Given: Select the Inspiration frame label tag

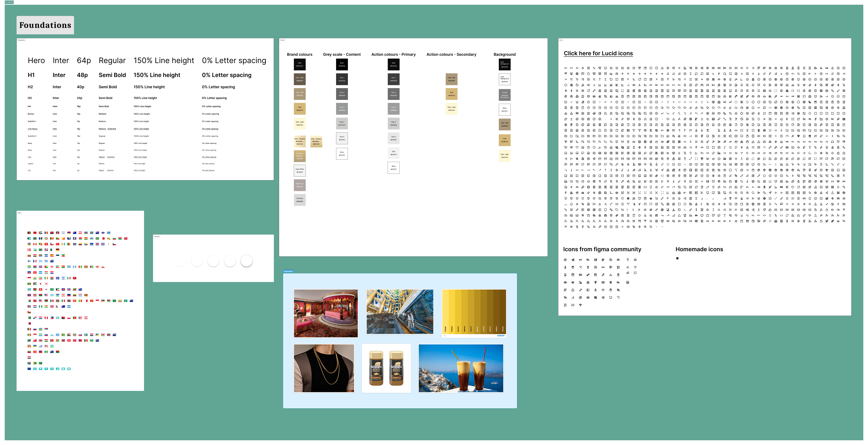Looking at the screenshot, I should [x=288, y=271].
